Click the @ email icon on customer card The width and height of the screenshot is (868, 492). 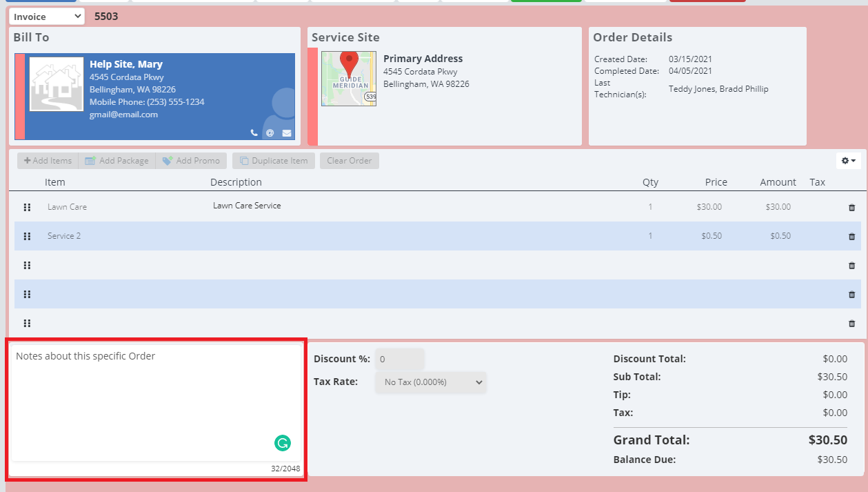270,133
